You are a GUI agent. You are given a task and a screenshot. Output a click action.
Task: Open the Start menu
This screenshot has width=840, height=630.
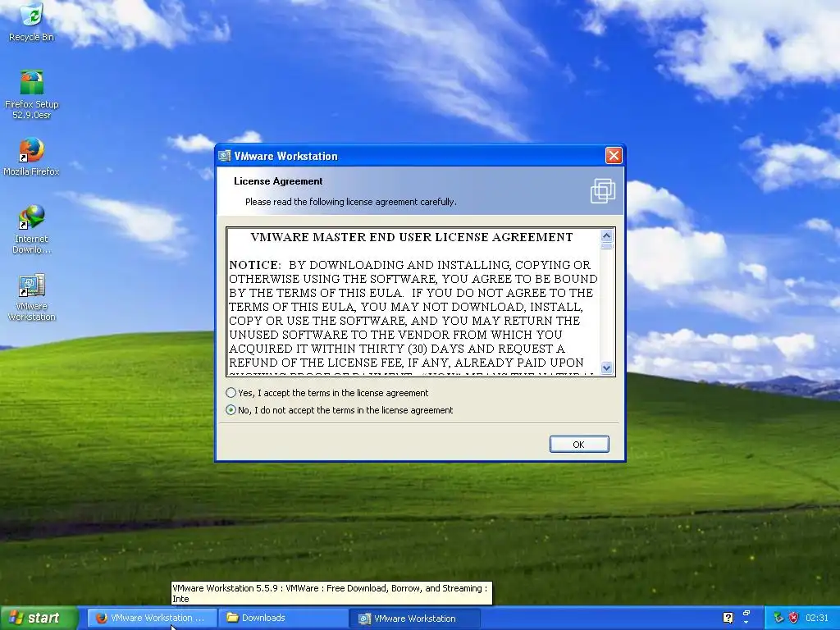point(39,618)
